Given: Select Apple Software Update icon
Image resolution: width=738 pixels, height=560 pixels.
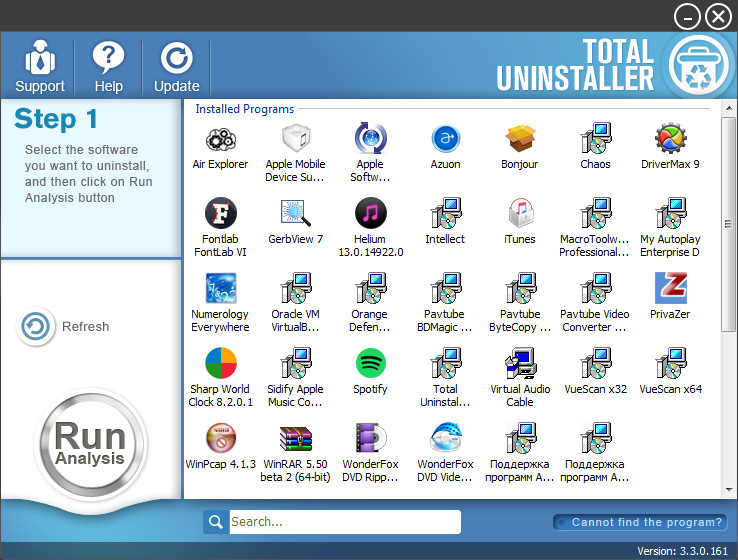Looking at the screenshot, I should (x=370, y=138).
